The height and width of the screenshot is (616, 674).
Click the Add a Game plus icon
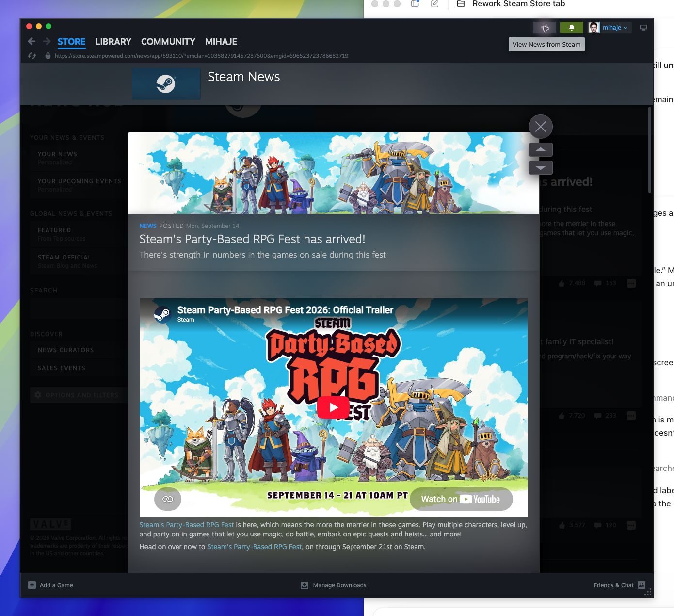32,585
